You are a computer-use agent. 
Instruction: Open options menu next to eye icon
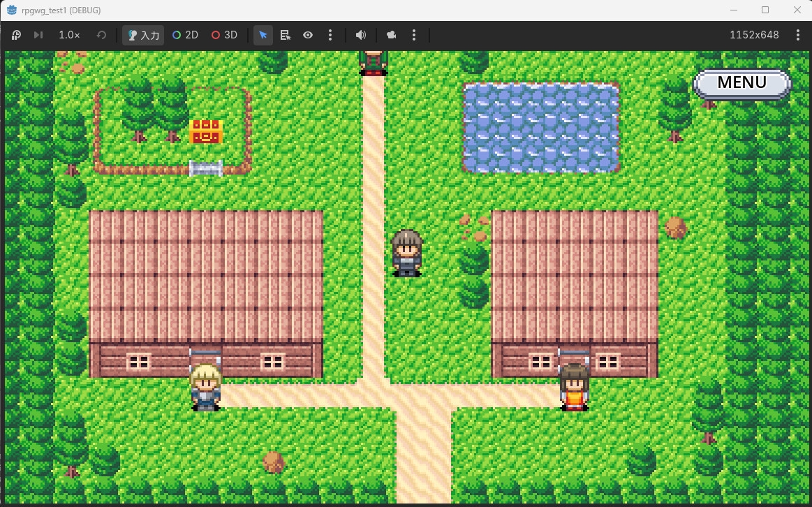pyautogui.click(x=330, y=35)
